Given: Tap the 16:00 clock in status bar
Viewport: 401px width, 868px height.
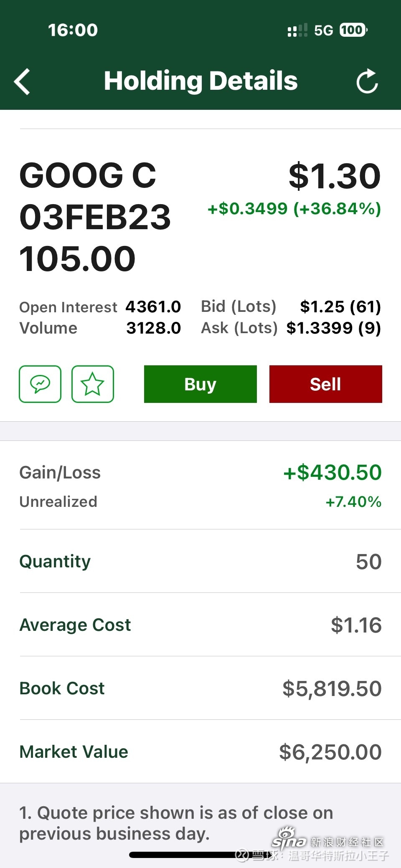Looking at the screenshot, I should [73, 30].
